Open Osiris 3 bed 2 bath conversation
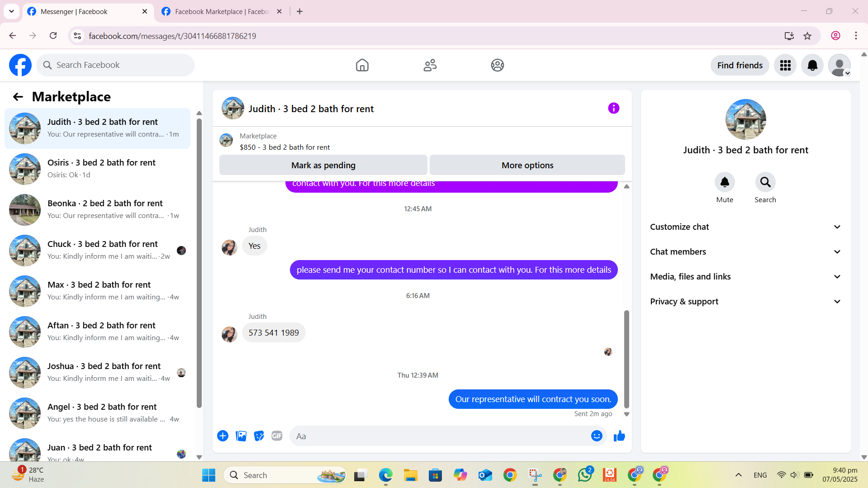Screen dimensions: 868x488 click(97, 169)
